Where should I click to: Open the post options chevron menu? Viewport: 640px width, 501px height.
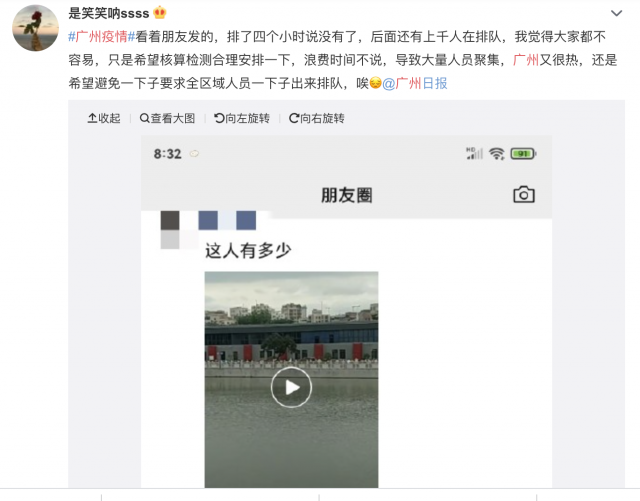tap(616, 13)
